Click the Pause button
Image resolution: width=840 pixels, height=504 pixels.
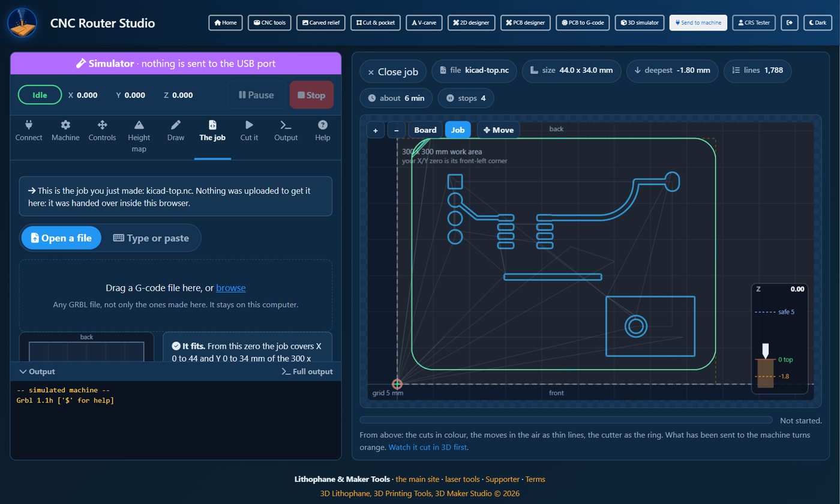pos(256,95)
